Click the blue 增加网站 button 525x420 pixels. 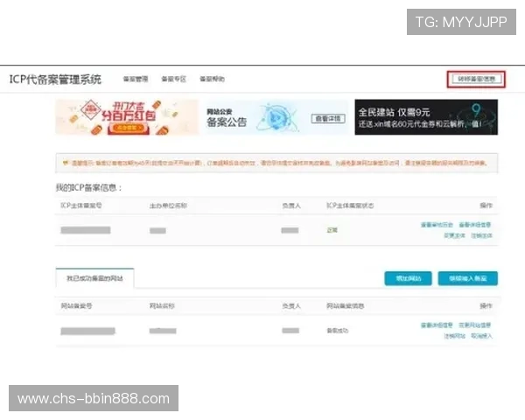point(408,278)
